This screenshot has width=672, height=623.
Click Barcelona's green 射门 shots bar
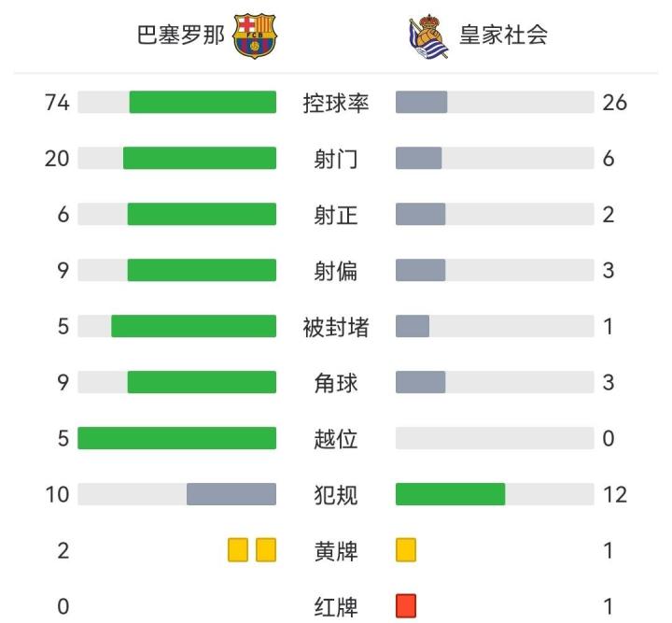click(x=200, y=158)
